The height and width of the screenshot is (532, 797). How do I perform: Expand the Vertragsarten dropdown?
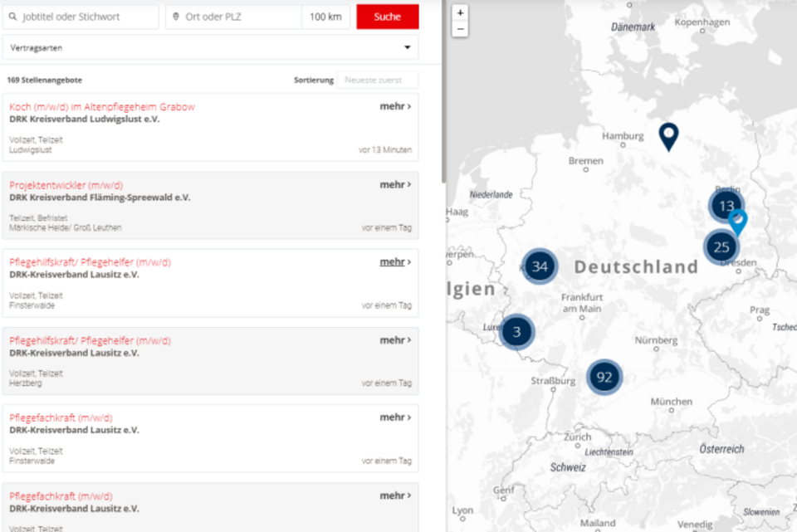pyautogui.click(x=210, y=48)
